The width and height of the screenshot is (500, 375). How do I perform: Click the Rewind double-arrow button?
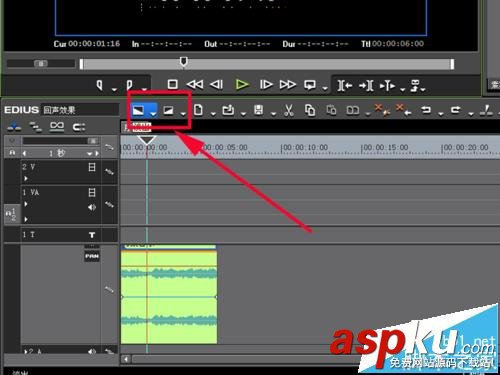[195, 84]
